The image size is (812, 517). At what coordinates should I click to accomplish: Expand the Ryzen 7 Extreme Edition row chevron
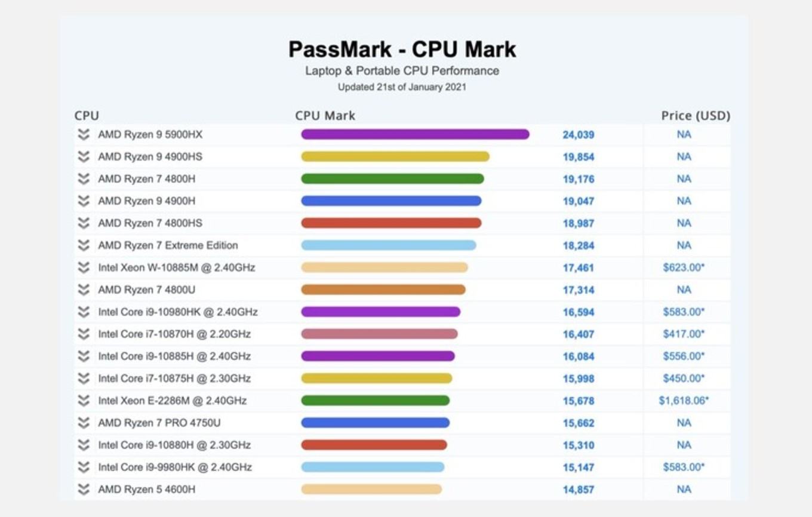pyautogui.click(x=84, y=245)
